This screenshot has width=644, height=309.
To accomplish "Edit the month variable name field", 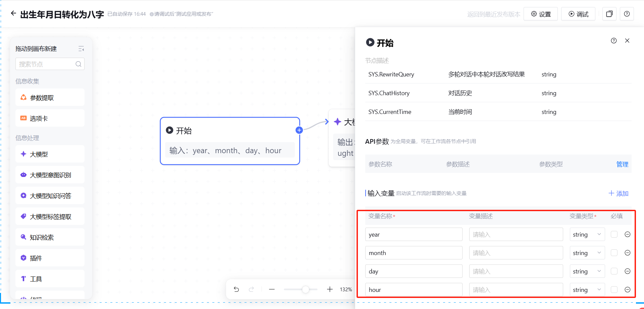I will [414, 253].
